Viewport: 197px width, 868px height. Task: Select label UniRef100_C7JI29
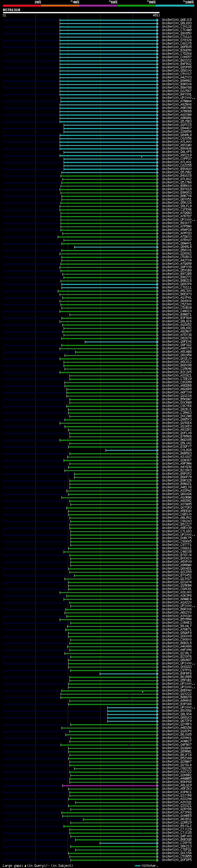pos(177,829)
